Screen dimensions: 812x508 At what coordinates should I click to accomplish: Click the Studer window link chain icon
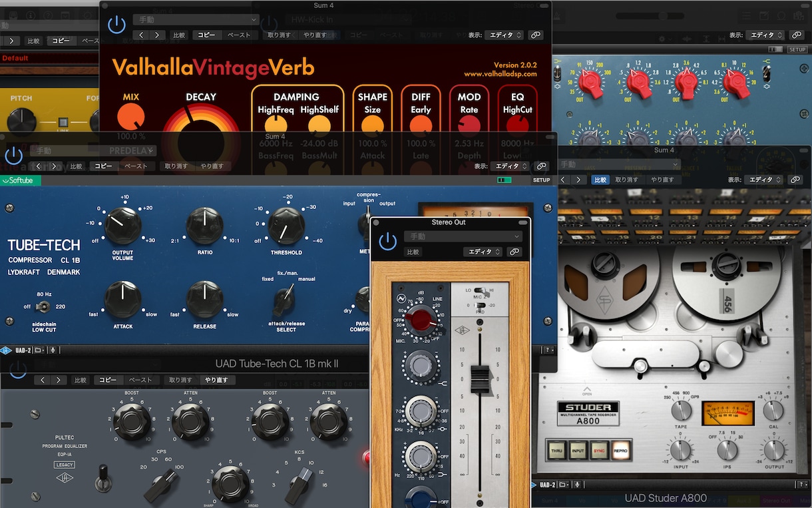(x=795, y=180)
